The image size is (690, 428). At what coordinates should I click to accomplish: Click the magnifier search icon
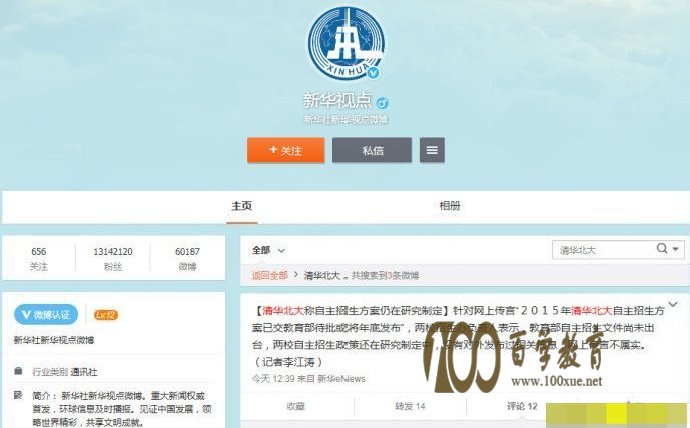[661, 249]
